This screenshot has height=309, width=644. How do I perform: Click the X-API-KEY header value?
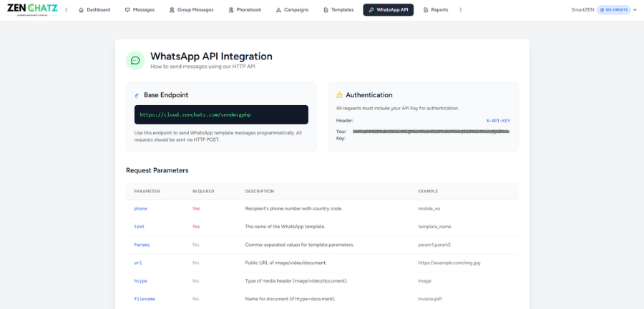(498, 121)
